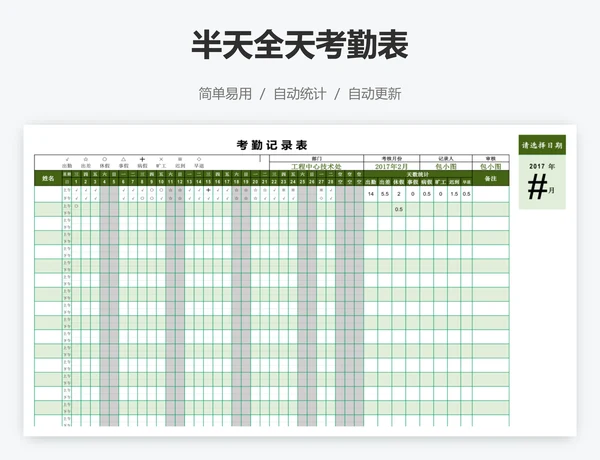600x460 pixels.
Task: Click the 休假 statistics column header
Action: click(x=399, y=182)
